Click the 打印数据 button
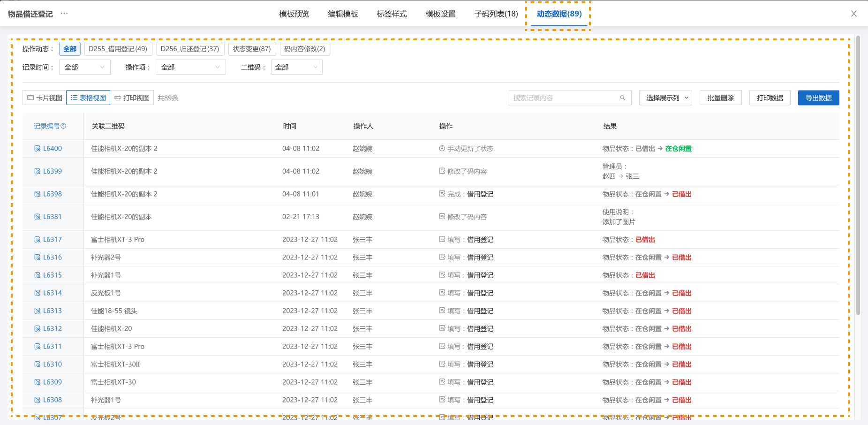 pos(770,98)
